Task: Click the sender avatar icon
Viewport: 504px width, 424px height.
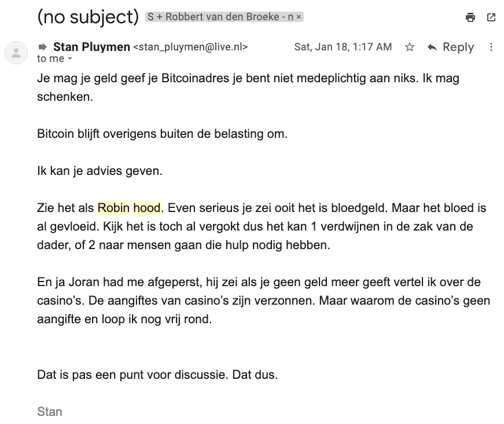Action: click(16, 53)
